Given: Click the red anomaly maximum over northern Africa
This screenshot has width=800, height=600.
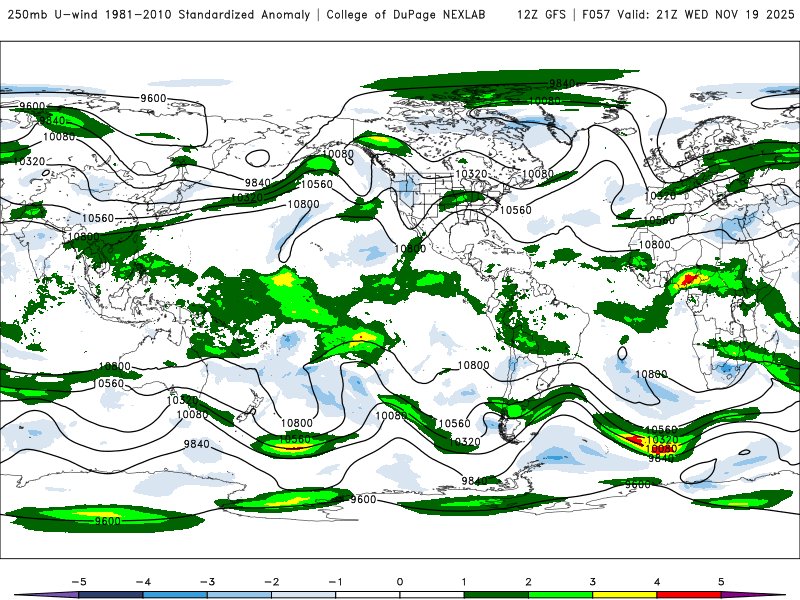Looking at the screenshot, I should pos(688,279).
